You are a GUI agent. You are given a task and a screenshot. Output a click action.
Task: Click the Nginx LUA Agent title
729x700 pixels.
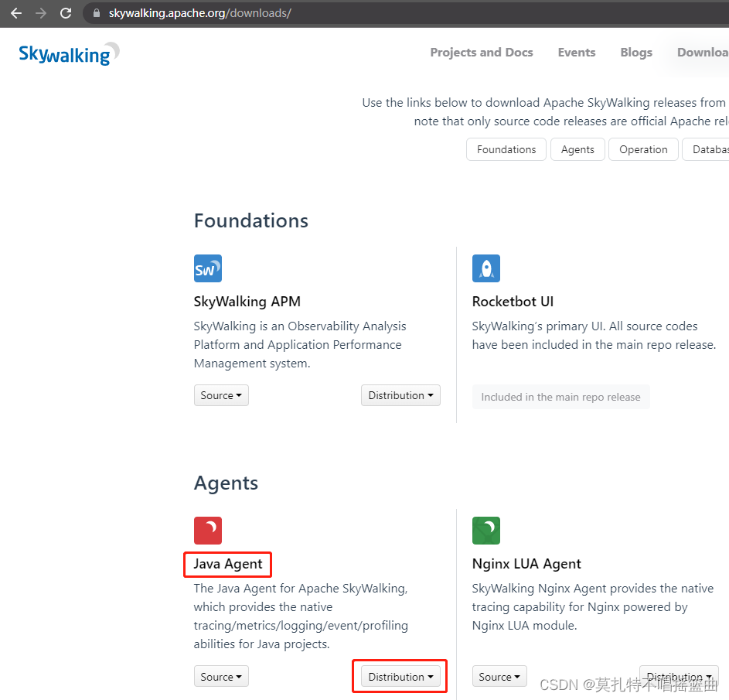[x=526, y=564]
